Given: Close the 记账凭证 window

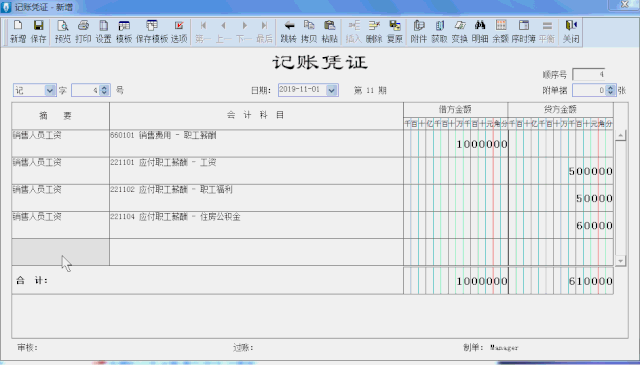Looking at the screenshot, I should (x=624, y=4).
